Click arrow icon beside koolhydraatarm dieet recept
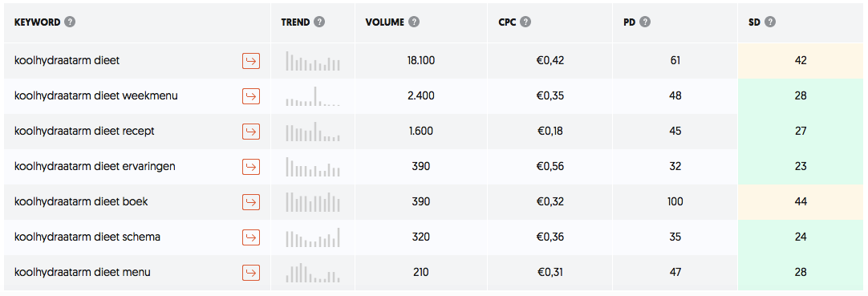868x296 pixels. (251, 132)
